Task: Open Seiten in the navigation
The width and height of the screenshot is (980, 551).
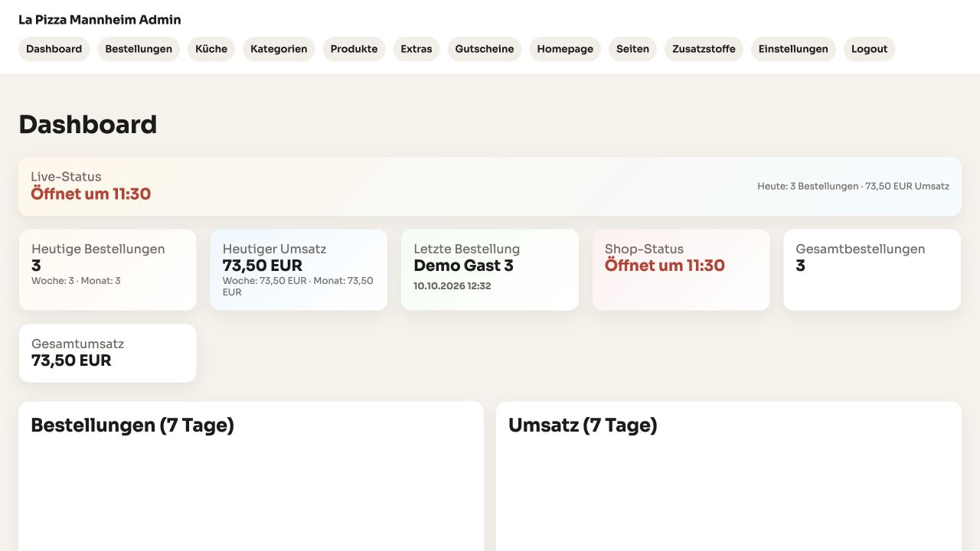Action: pyautogui.click(x=632, y=49)
